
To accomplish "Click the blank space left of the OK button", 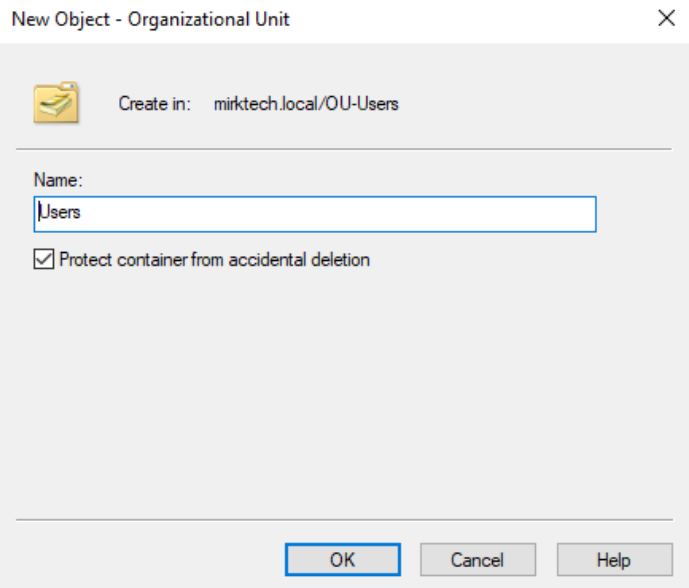I will pyautogui.click(x=150, y=559).
